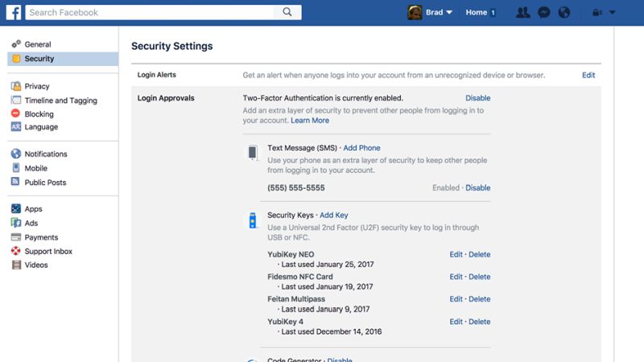
Task: Edit the Fidesmo NFC Card key
Action: pyautogui.click(x=456, y=277)
